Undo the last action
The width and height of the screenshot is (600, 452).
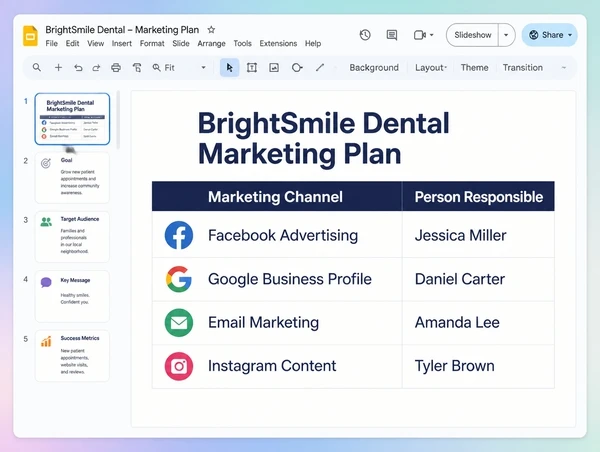point(78,68)
